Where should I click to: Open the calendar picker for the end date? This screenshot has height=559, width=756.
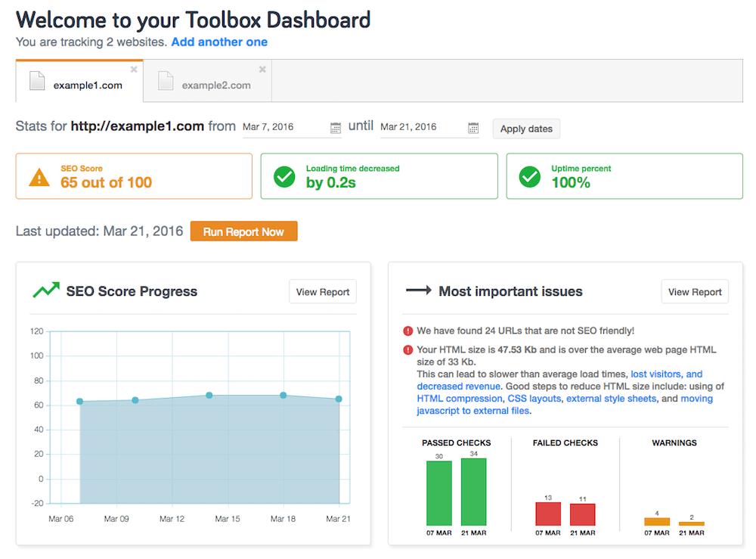coord(473,129)
